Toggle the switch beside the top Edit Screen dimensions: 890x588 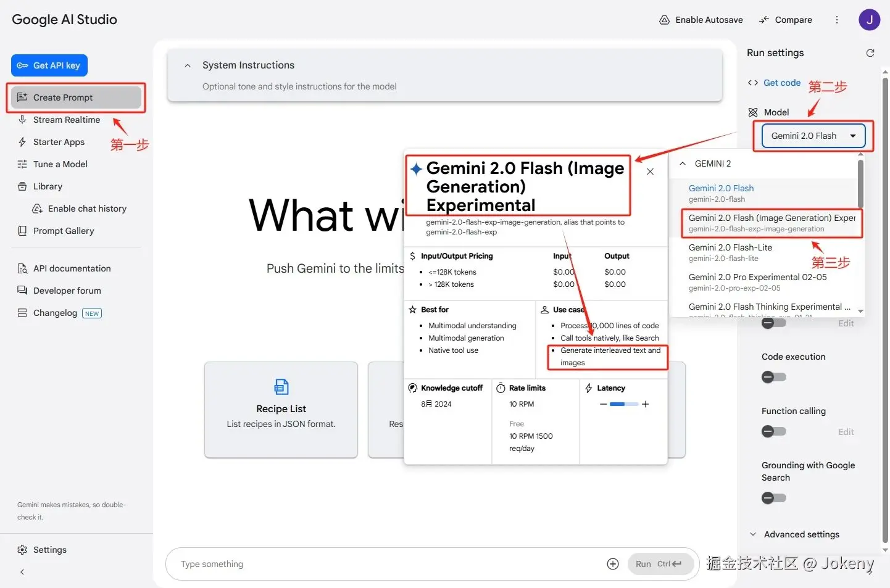tap(773, 323)
